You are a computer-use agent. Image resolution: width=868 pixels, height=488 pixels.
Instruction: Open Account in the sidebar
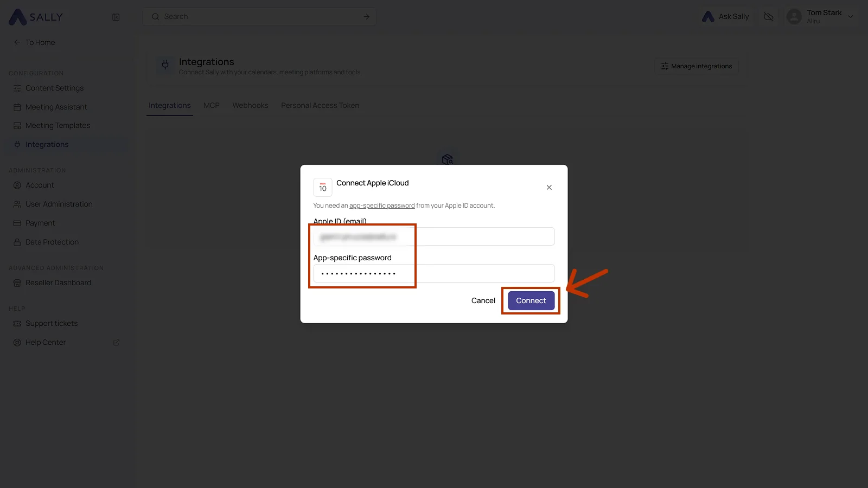click(40, 185)
